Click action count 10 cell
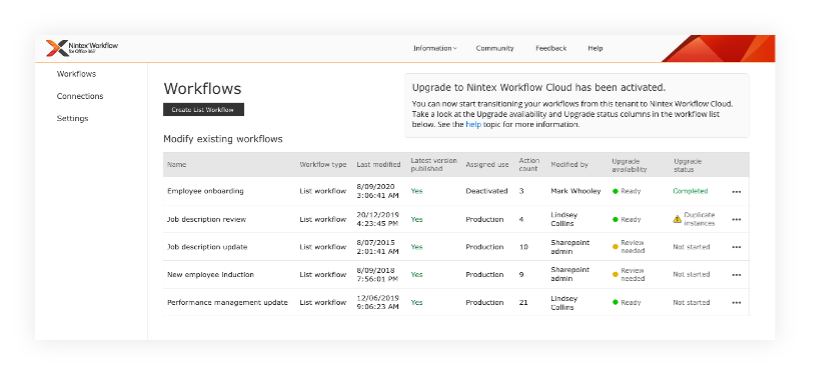 click(523, 247)
